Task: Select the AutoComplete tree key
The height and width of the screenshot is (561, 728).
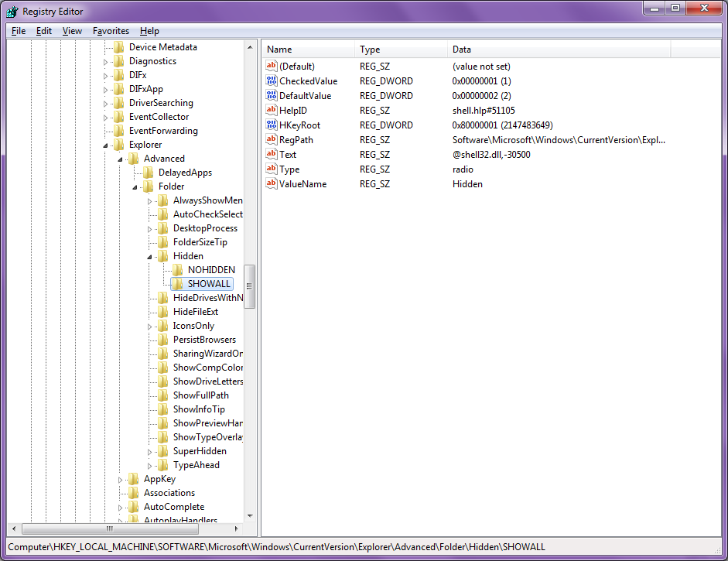Action: 173,507
